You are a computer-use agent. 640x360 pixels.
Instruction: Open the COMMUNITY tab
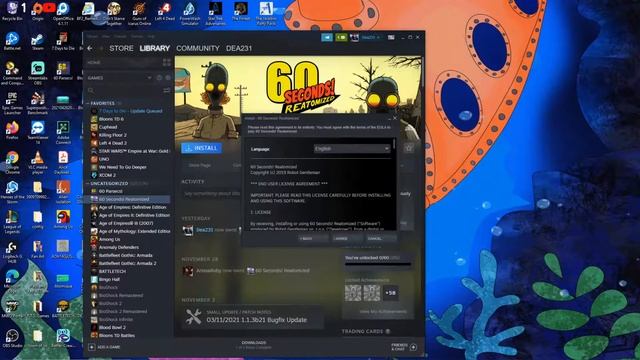[198, 48]
